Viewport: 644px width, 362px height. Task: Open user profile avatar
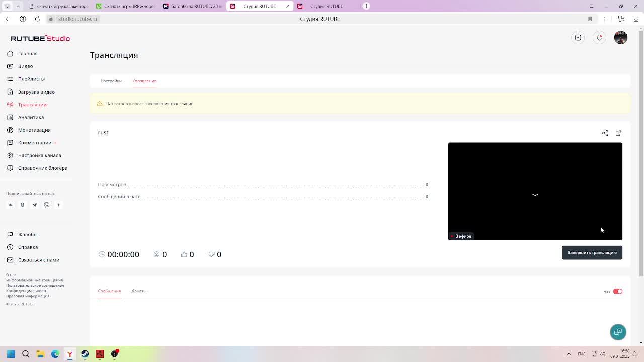[x=621, y=38]
